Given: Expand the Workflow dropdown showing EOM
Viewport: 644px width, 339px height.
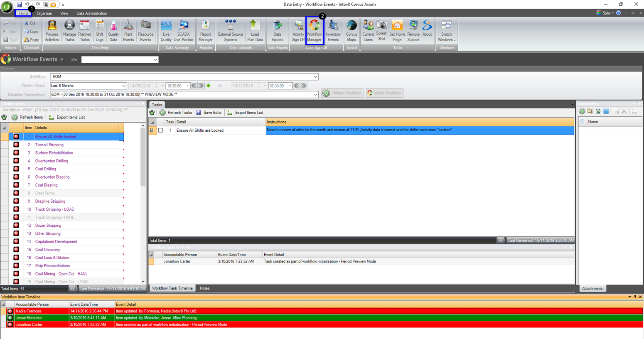Looking at the screenshot, I should 315,77.
